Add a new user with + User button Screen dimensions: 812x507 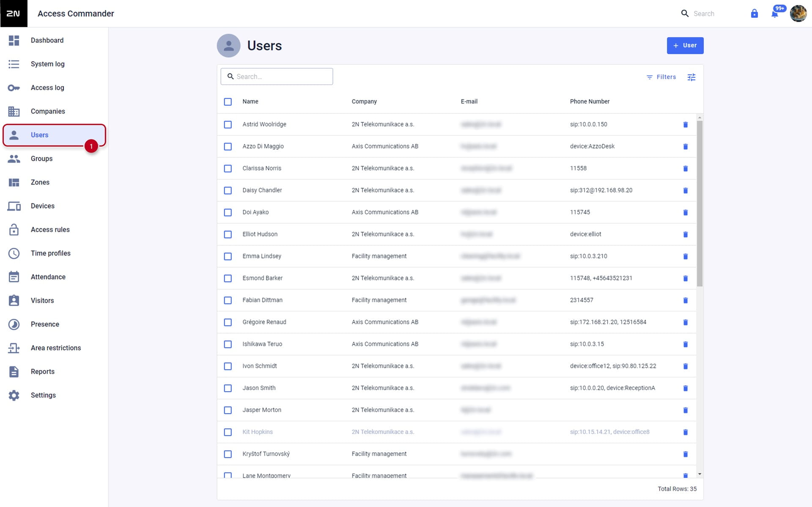(685, 46)
